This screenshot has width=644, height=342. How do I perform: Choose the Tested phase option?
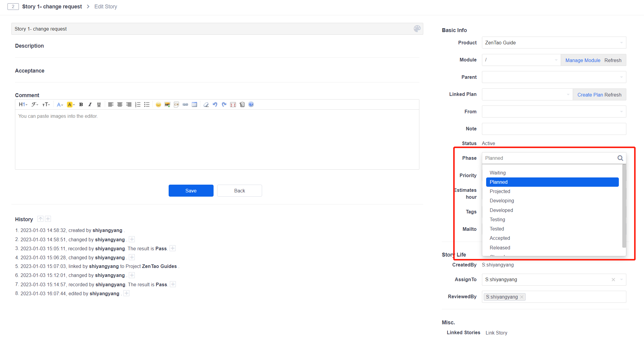click(497, 229)
